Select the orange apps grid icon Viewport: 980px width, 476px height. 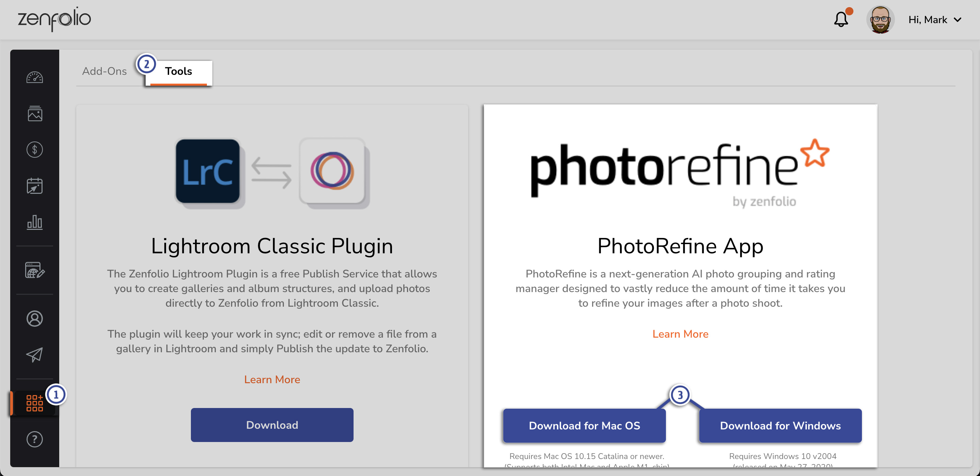pos(35,403)
